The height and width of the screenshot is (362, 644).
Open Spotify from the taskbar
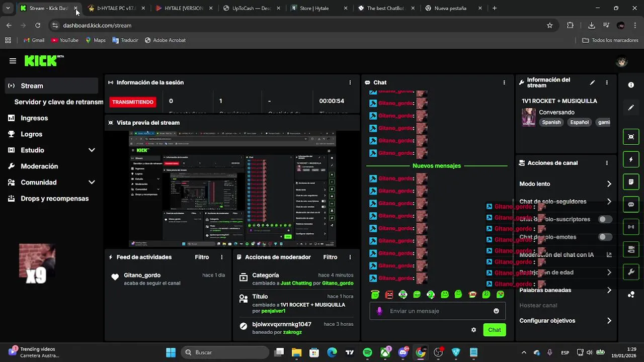[x=367, y=352]
